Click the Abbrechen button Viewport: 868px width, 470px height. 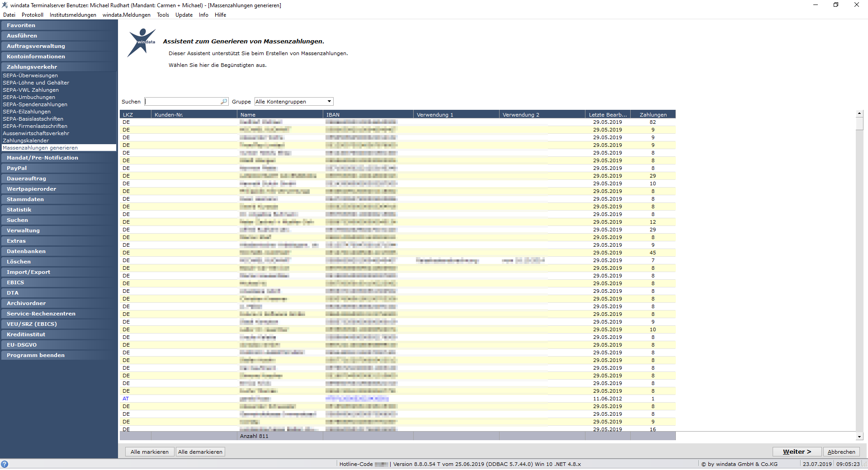coord(841,451)
